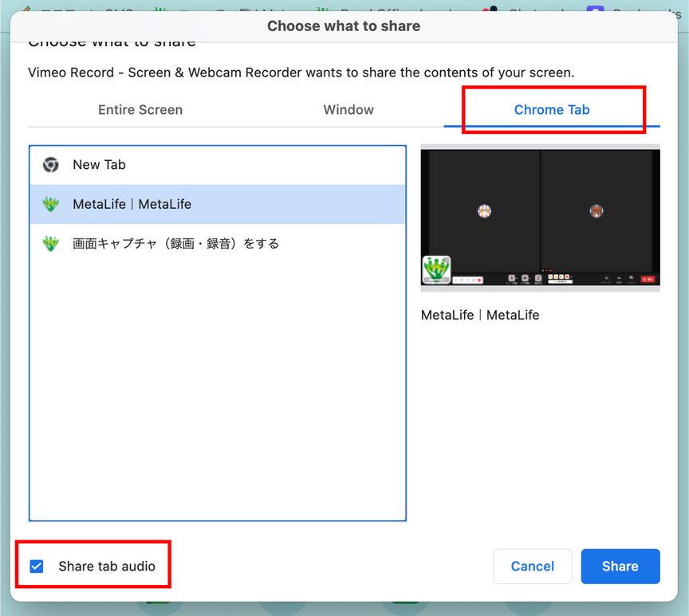Click the MetaLife tab preview thumbnail
Screen dimensions: 689x616
click(541, 218)
